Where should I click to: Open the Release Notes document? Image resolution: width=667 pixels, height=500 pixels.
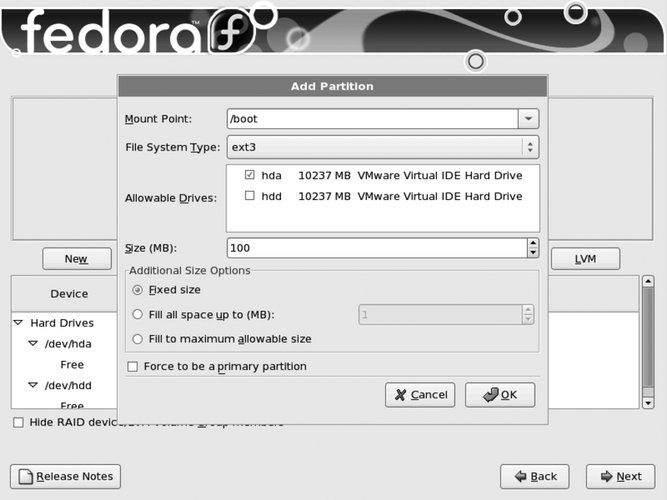(66, 476)
